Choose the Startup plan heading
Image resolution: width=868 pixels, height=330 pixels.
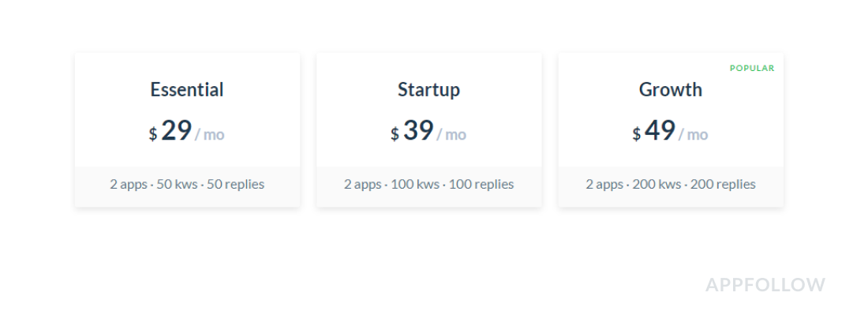coord(428,90)
